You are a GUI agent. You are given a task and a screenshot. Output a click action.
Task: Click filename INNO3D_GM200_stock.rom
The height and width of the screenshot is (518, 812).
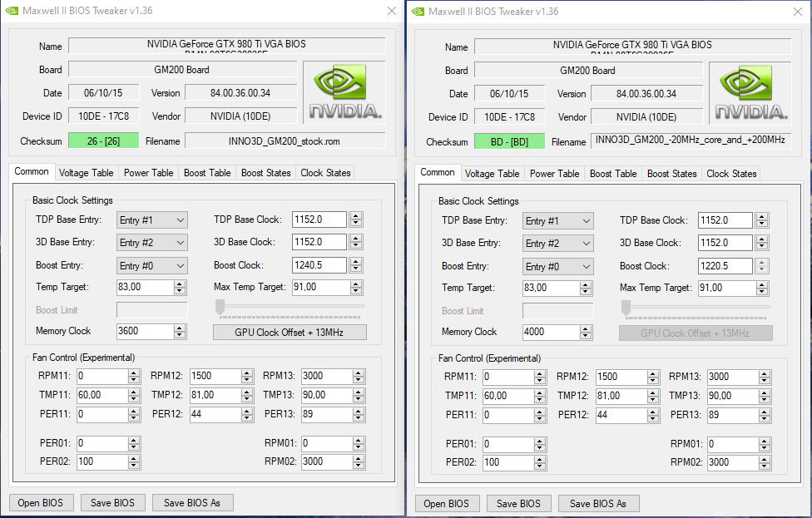coord(285,141)
